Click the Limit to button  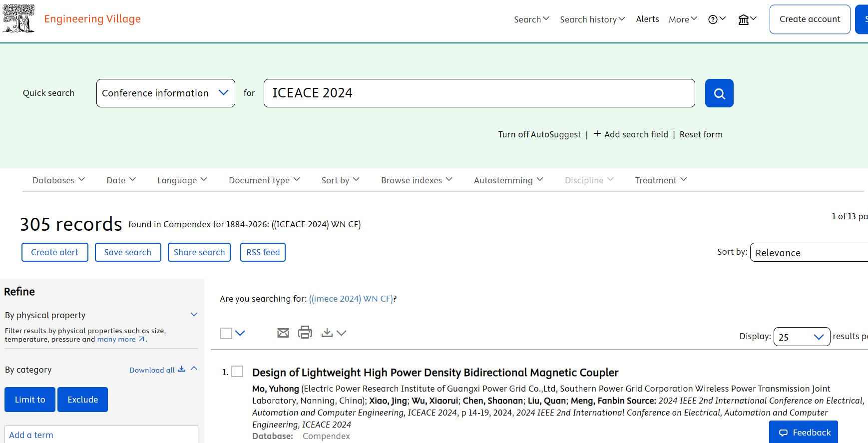tap(30, 400)
